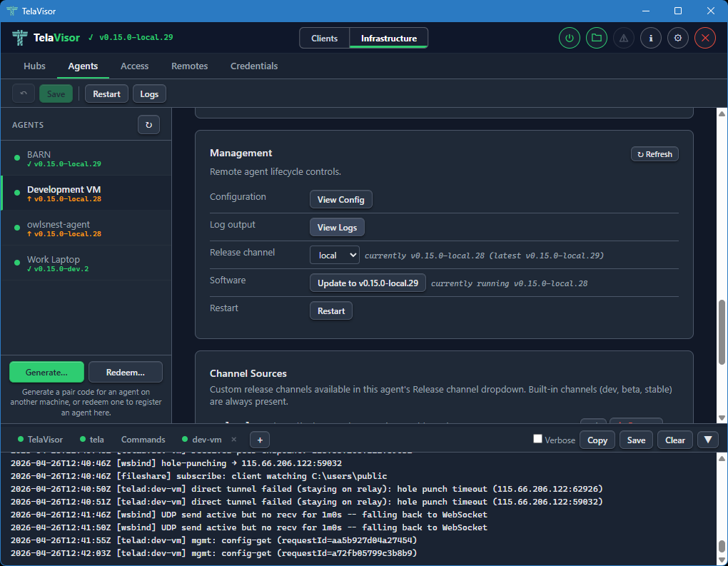Click toolbar Logs button
Screen dimensions: 728x566
[149, 94]
